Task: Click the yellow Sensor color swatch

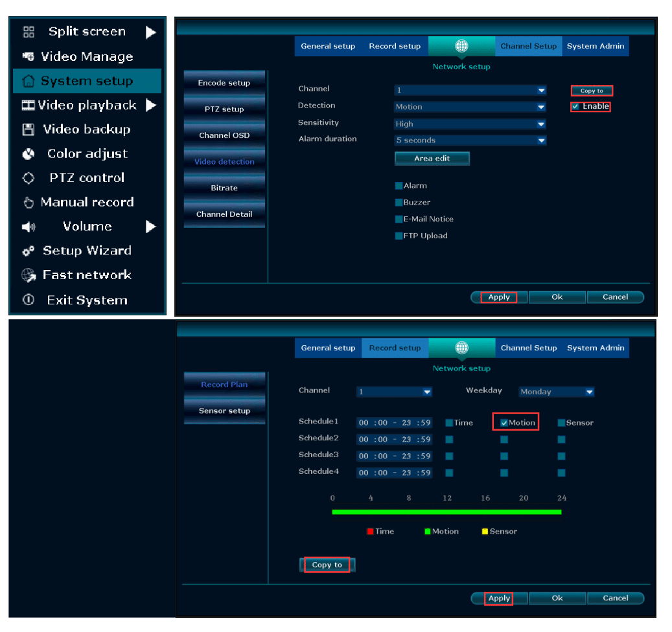Action: pos(485,531)
